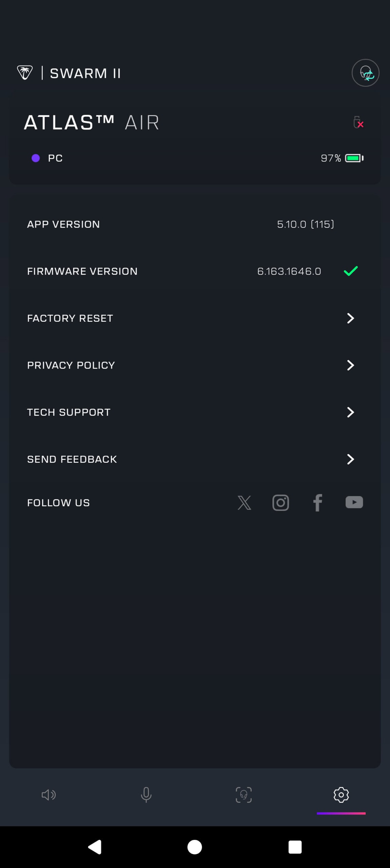Tap the Android home button

(195, 847)
